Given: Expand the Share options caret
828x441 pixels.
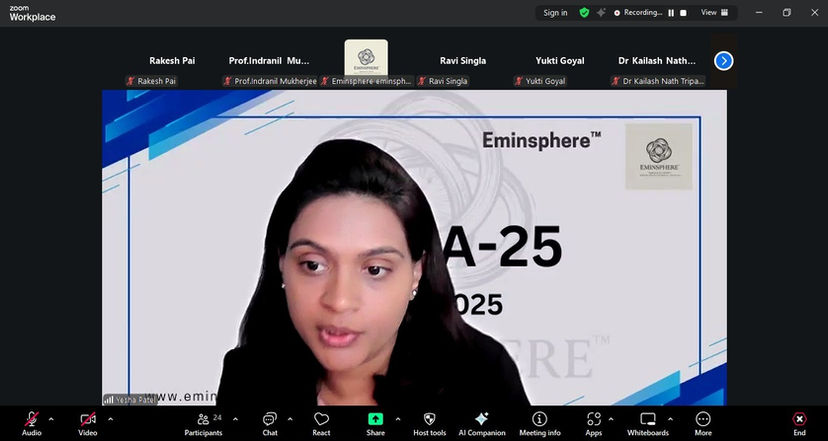Looking at the screenshot, I should coord(398,419).
